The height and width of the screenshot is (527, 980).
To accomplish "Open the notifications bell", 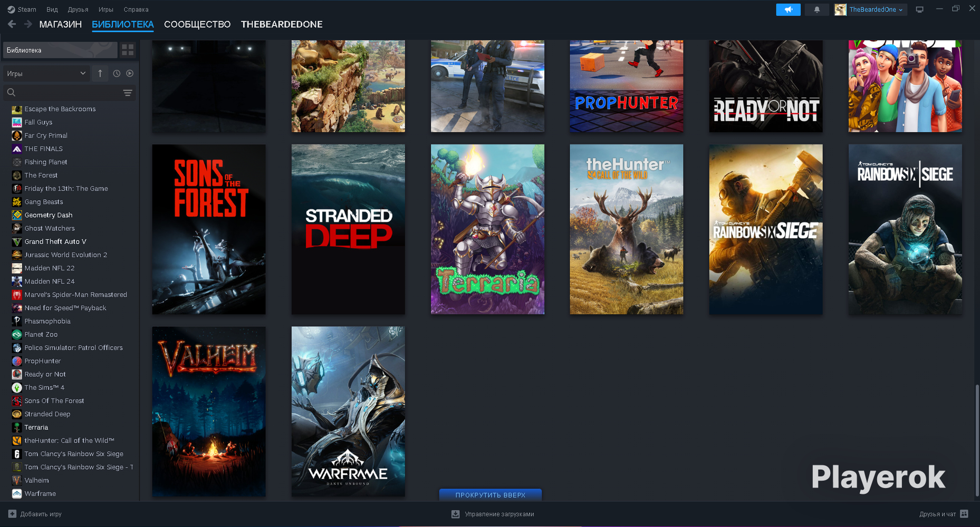I will coord(816,9).
